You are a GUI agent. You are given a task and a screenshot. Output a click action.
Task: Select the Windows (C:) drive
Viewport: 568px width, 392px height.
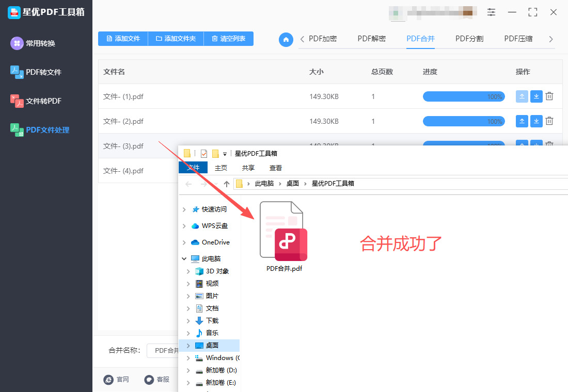[223, 357]
